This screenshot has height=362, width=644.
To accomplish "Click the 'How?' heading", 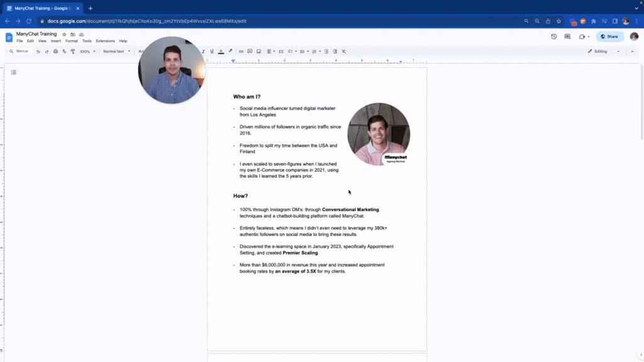I will (x=241, y=196).
